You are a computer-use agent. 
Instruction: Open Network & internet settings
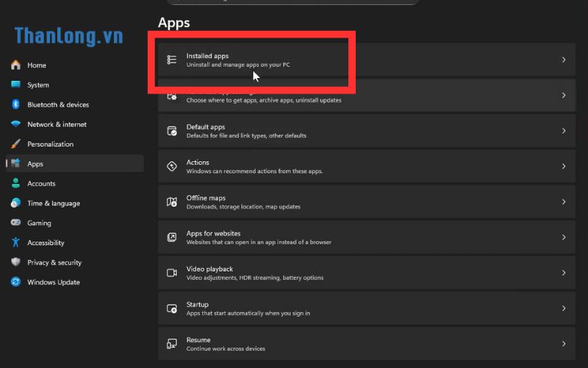coord(75,124)
